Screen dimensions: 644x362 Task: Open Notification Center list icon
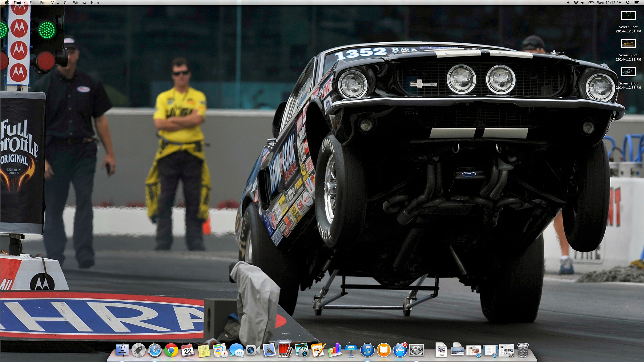636,3
